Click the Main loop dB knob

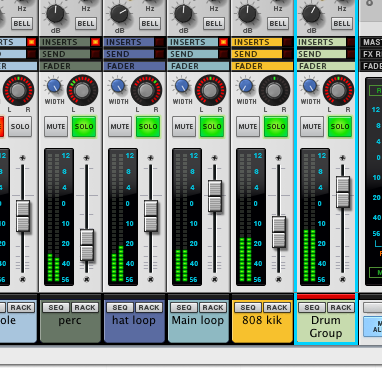[184, 14]
